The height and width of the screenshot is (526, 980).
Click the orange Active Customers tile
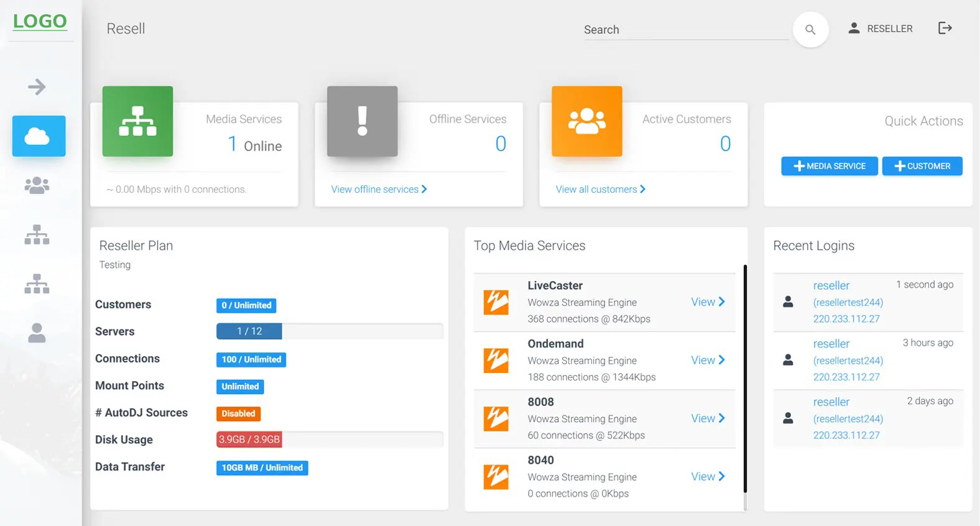[x=586, y=121]
